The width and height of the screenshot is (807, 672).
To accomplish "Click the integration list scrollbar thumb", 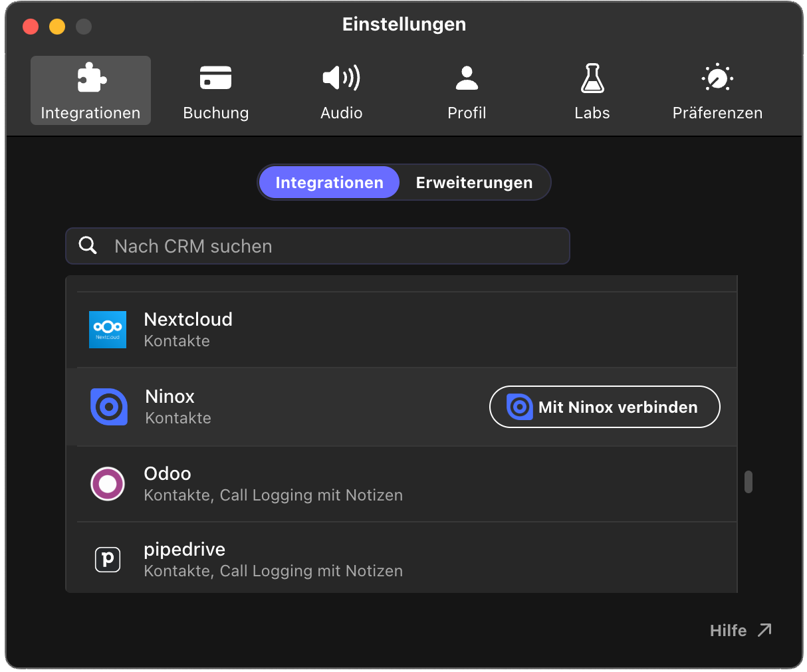I will pos(749,482).
